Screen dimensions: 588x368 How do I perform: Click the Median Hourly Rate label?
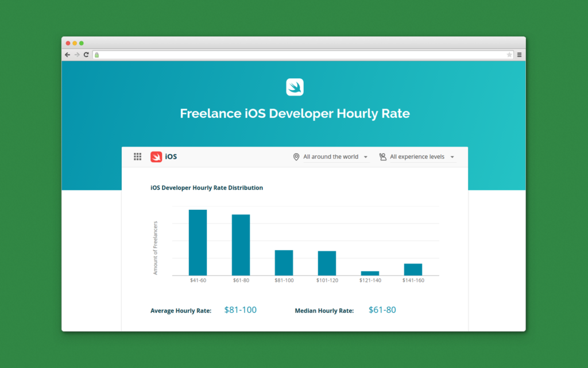click(x=324, y=310)
